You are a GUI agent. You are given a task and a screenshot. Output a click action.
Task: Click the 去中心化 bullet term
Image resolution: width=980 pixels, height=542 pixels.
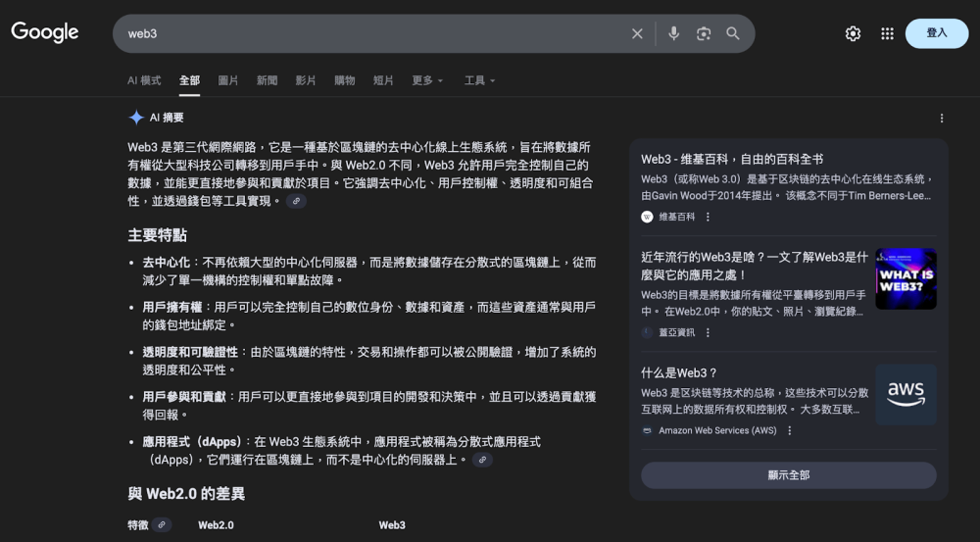[x=167, y=263]
